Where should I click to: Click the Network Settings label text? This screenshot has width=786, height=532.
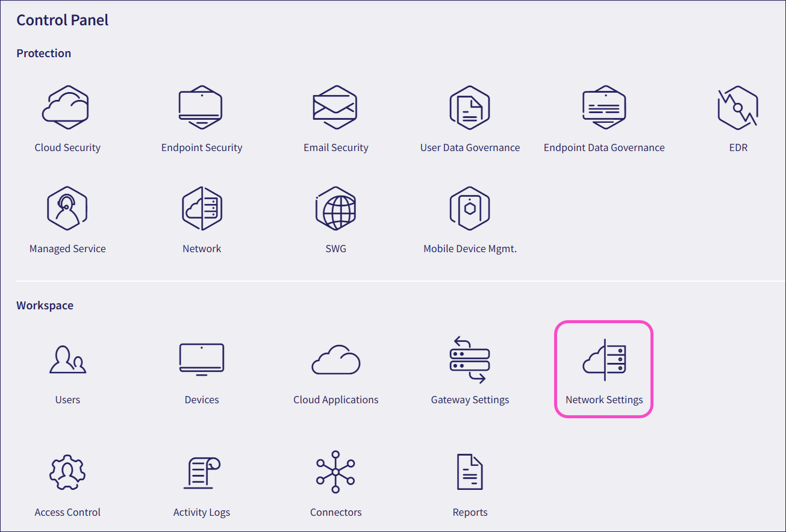pos(604,399)
